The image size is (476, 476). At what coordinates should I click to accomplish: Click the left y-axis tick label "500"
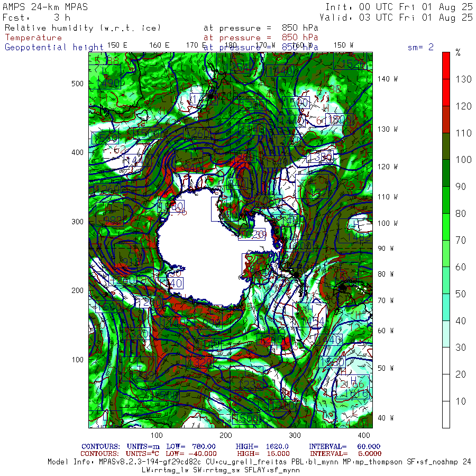(77, 84)
